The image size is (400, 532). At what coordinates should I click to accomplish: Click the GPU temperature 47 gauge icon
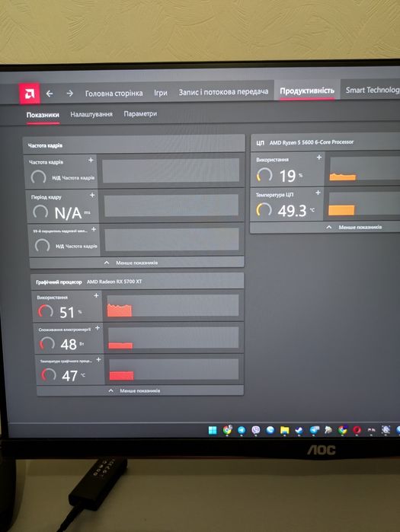[x=49, y=375]
